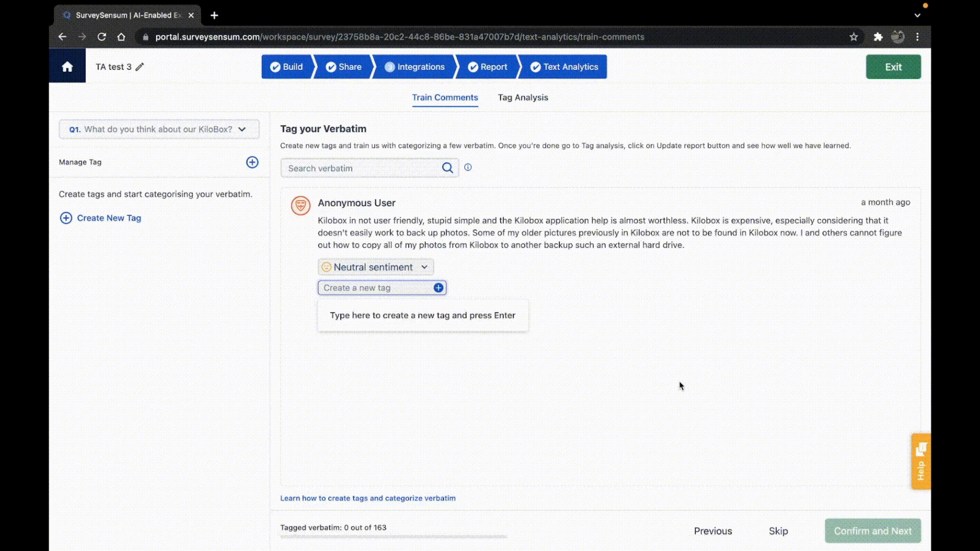
Task: Click the Confirm and Next button
Action: (x=872, y=531)
